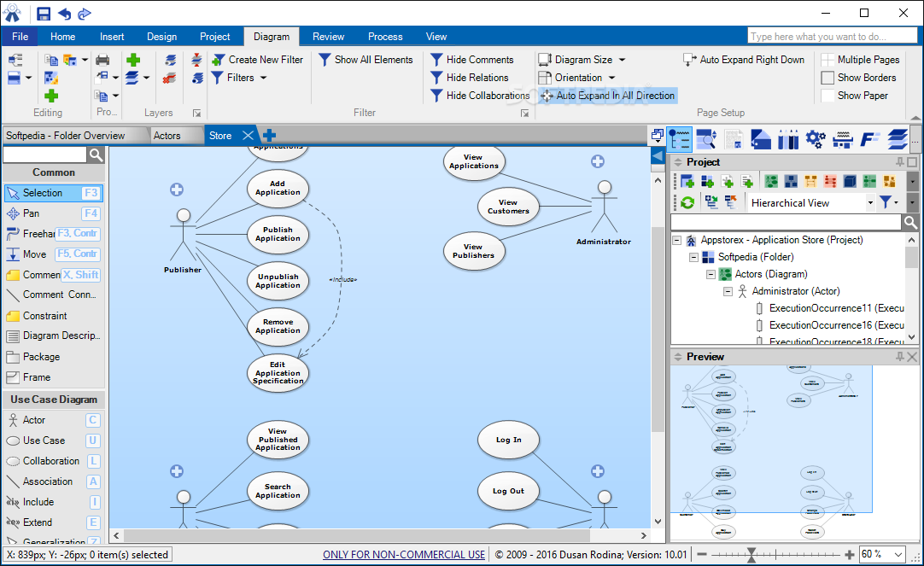924x566 pixels.
Task: Open the Filters dropdown
Action: [239, 78]
